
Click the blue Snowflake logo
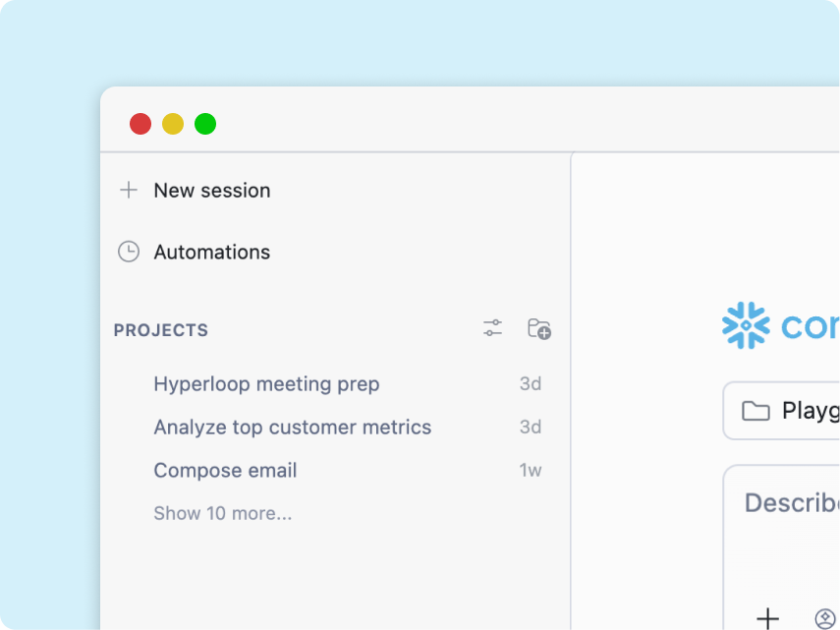click(x=746, y=325)
